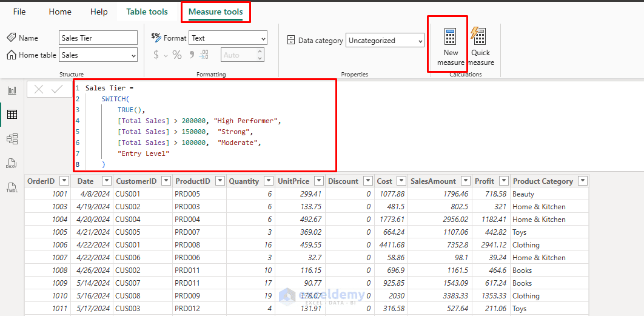Click inside the DAX formula editor
This screenshot has height=316, width=644.
[205, 126]
